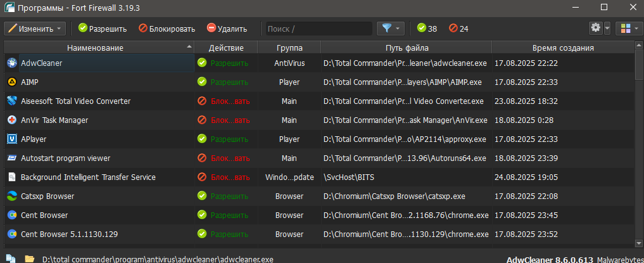Select the Aiseesoft Total Video Converter name
644x263 pixels.
pyautogui.click(x=75, y=101)
